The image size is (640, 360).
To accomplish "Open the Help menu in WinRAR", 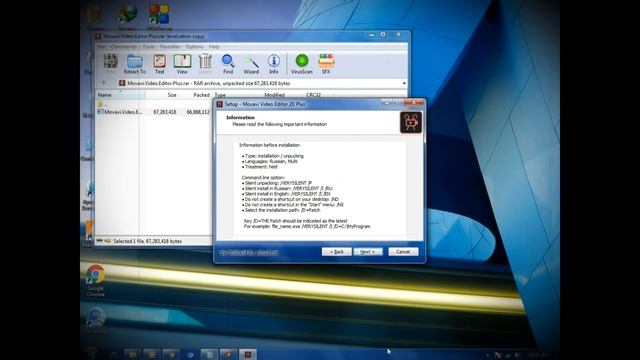I will tap(214, 47).
